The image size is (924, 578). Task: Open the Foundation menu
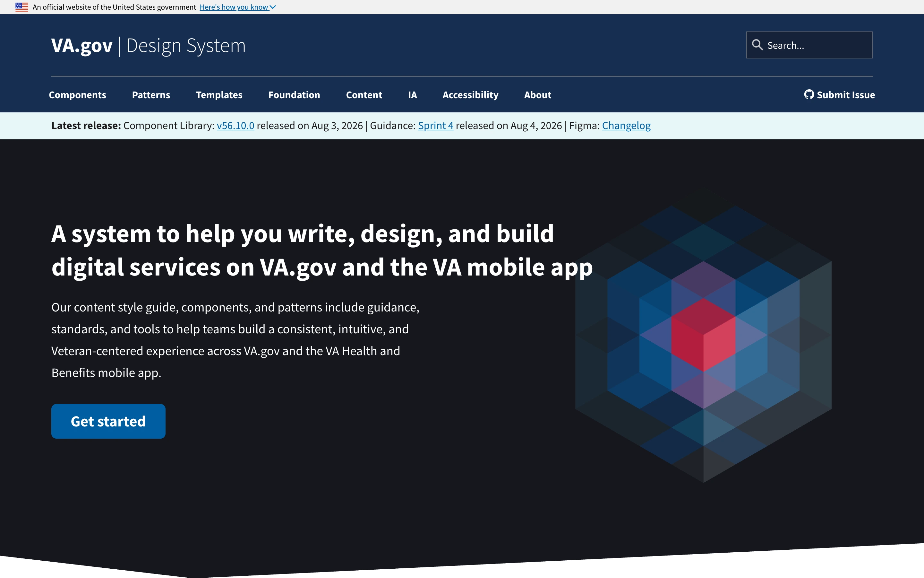tap(294, 95)
